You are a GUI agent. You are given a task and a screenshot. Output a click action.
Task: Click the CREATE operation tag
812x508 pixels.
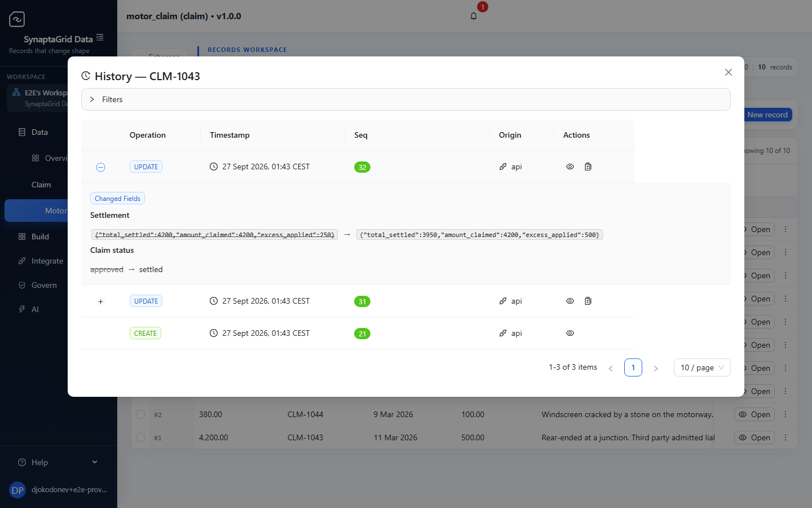(145, 333)
